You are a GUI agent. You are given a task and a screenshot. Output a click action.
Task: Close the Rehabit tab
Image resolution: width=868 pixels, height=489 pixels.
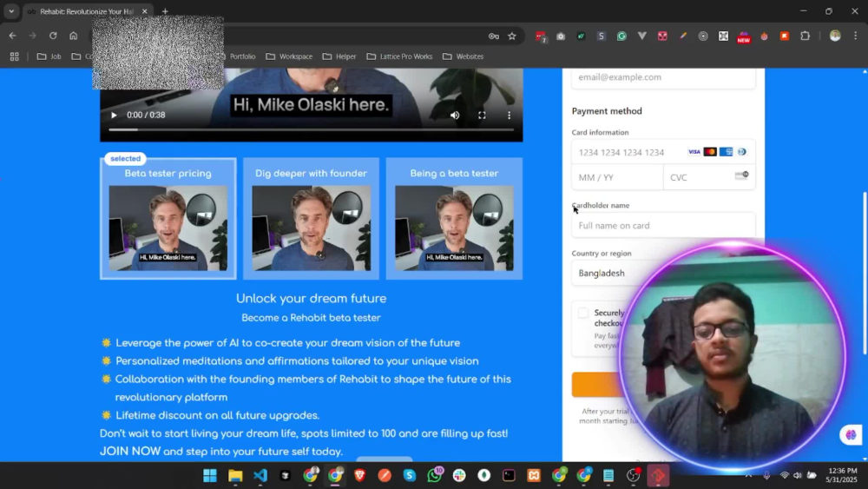[144, 11]
